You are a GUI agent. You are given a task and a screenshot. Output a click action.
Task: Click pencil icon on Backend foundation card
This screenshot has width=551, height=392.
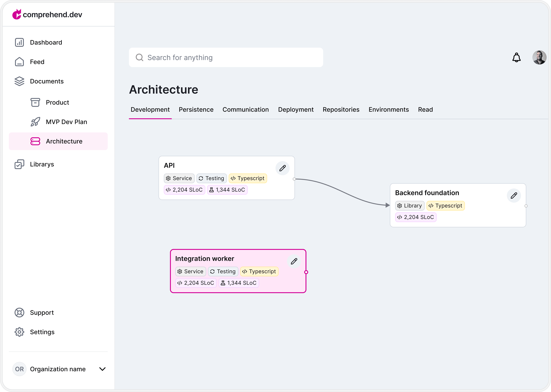[x=514, y=196]
